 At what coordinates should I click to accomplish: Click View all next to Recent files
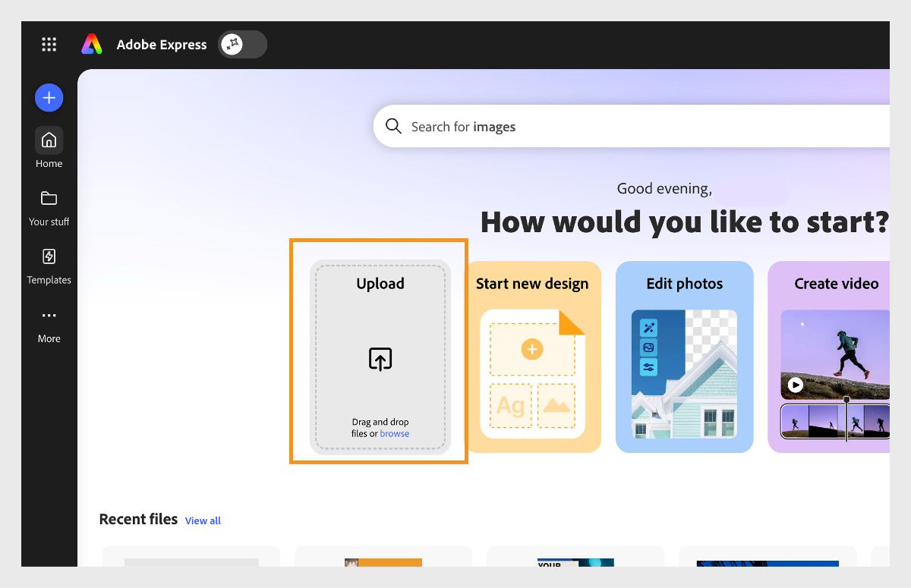pos(203,520)
